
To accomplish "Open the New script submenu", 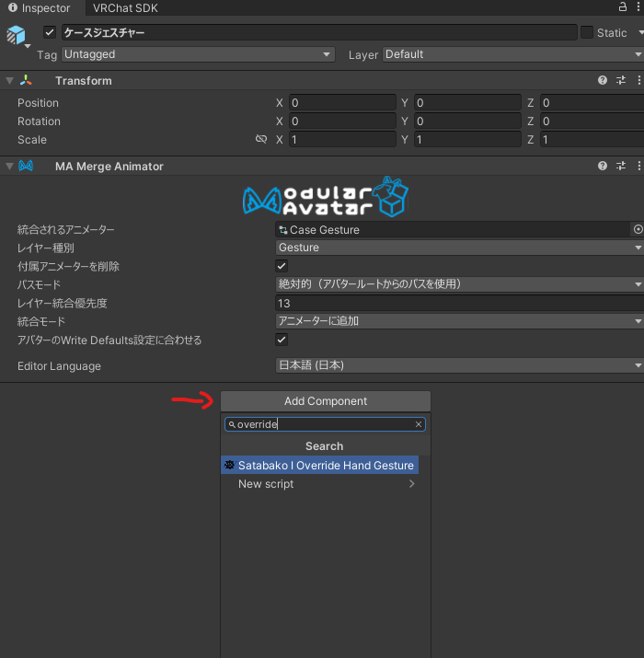I will click(319, 484).
